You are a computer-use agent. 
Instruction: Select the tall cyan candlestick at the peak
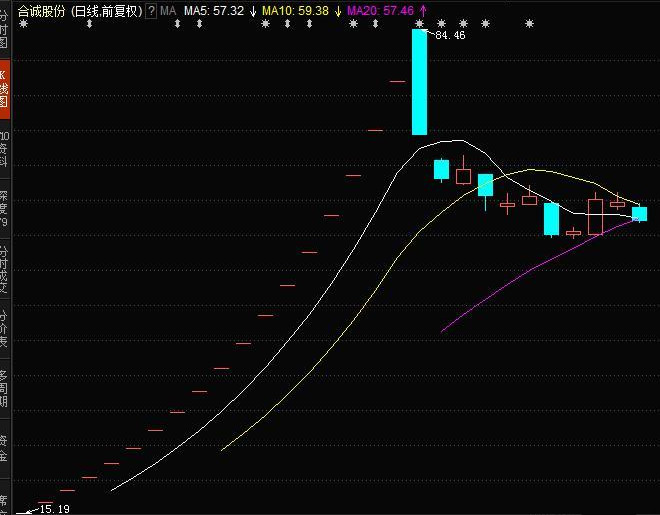[x=420, y=82]
